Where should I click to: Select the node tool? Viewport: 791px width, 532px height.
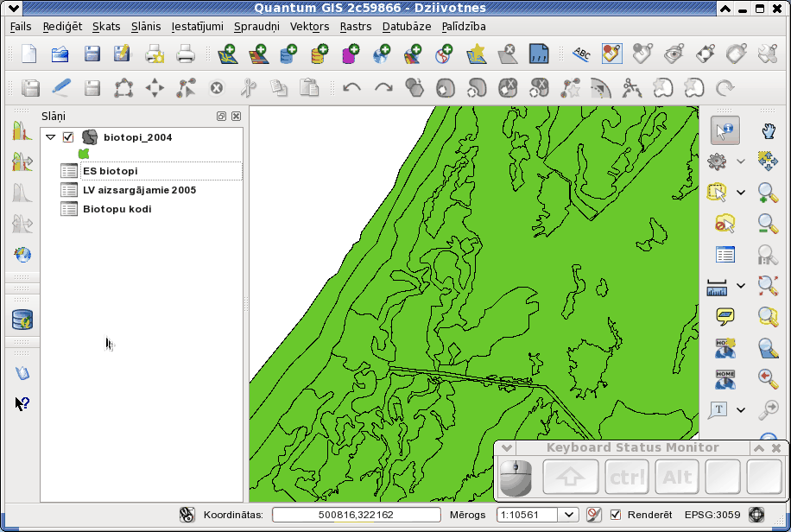click(x=187, y=88)
